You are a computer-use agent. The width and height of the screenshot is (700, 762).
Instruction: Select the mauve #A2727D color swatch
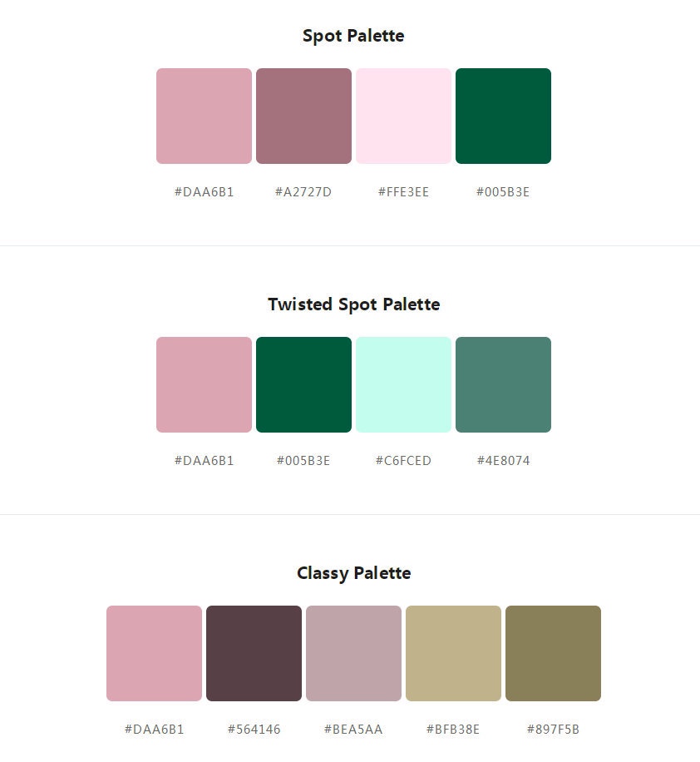pos(303,116)
